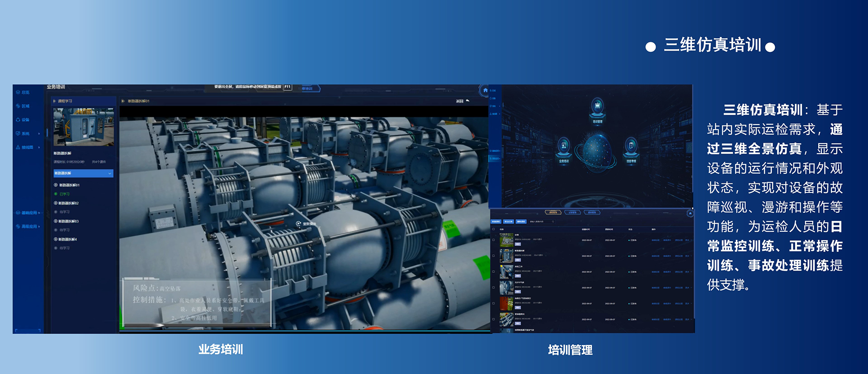Click the third blue button left of search box
868x374 pixels.
tap(521, 222)
